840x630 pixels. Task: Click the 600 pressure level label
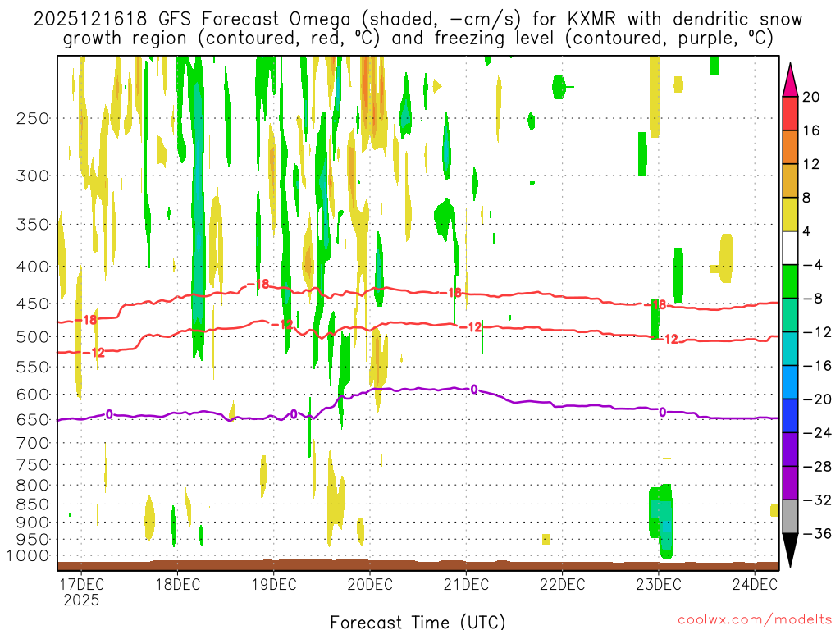point(33,395)
